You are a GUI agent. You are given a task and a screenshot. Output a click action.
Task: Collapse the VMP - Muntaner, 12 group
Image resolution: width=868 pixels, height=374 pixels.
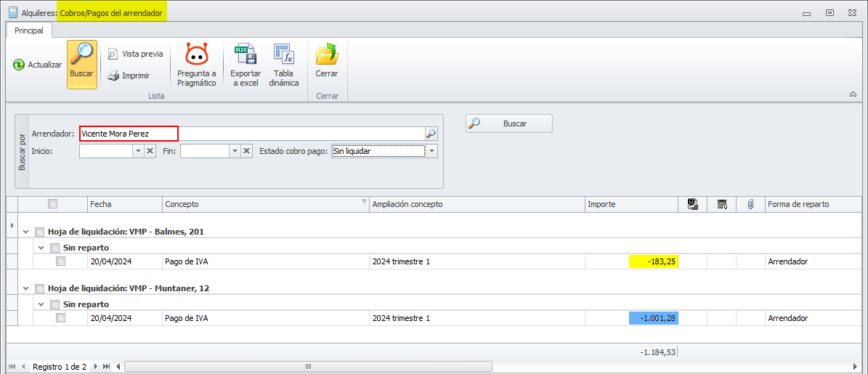pyautogui.click(x=25, y=288)
